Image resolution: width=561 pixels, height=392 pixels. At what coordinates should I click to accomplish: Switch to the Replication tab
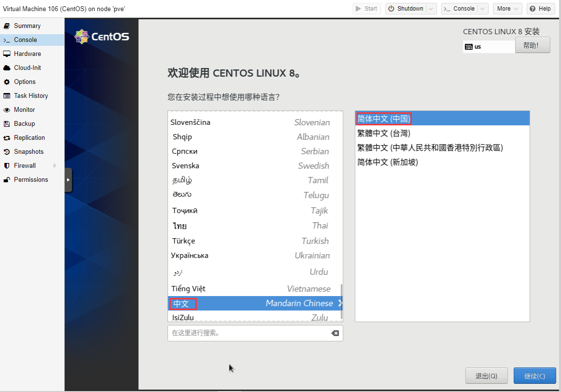(29, 138)
